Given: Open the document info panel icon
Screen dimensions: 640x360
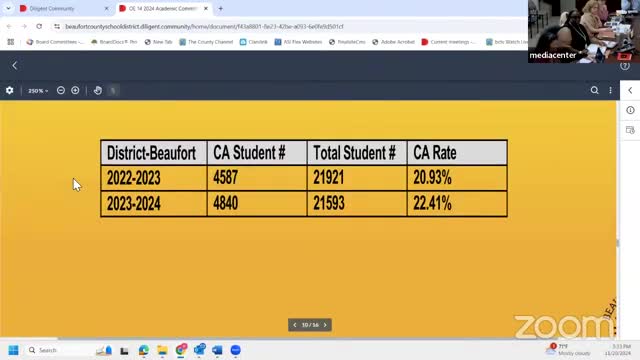Looking at the screenshot, I should (x=630, y=110).
